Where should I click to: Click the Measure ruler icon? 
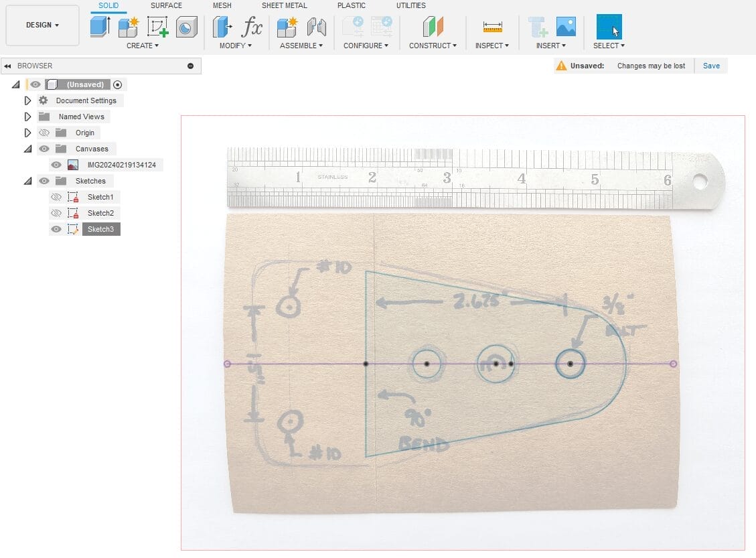[492, 27]
